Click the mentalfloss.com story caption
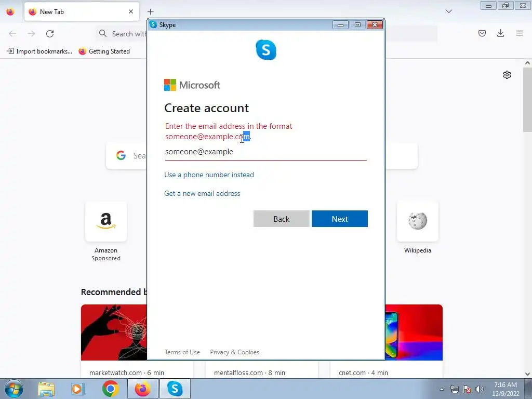The height and width of the screenshot is (399, 532). [250, 373]
